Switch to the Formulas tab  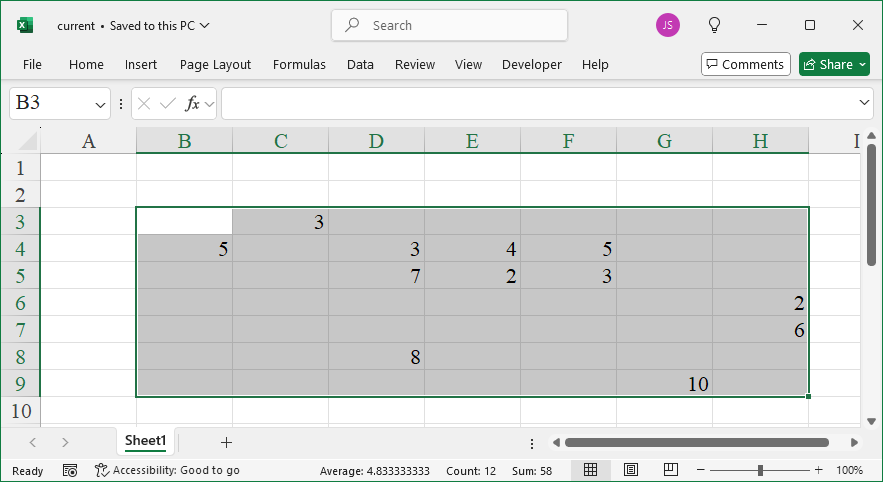299,65
